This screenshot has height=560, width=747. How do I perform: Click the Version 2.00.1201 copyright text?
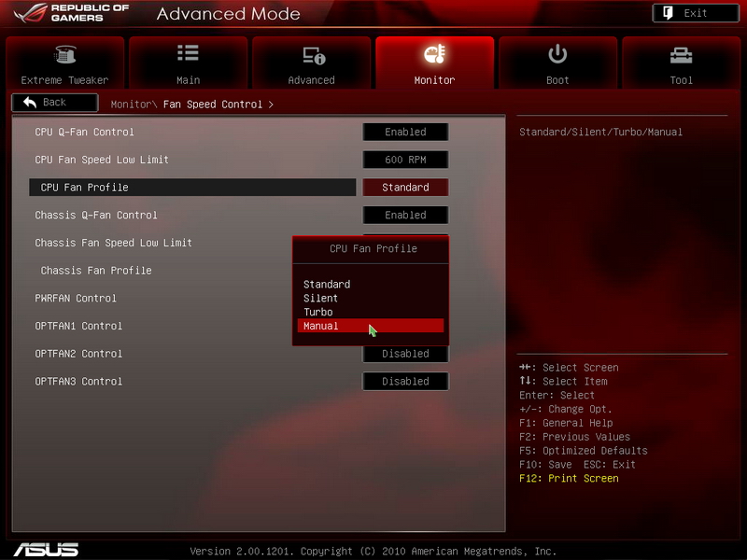coord(373,552)
